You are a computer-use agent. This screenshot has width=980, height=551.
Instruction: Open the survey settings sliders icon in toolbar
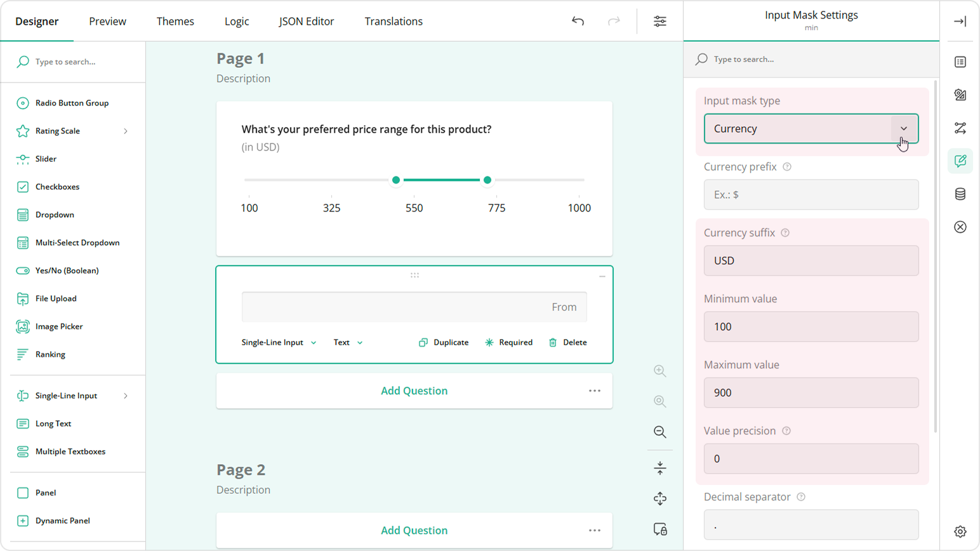tap(660, 21)
